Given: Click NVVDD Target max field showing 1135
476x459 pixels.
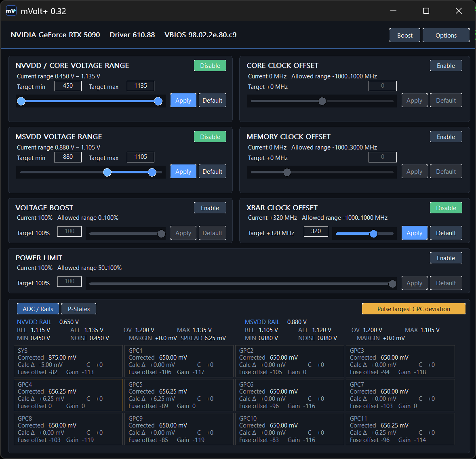Looking at the screenshot, I should pyautogui.click(x=141, y=86).
